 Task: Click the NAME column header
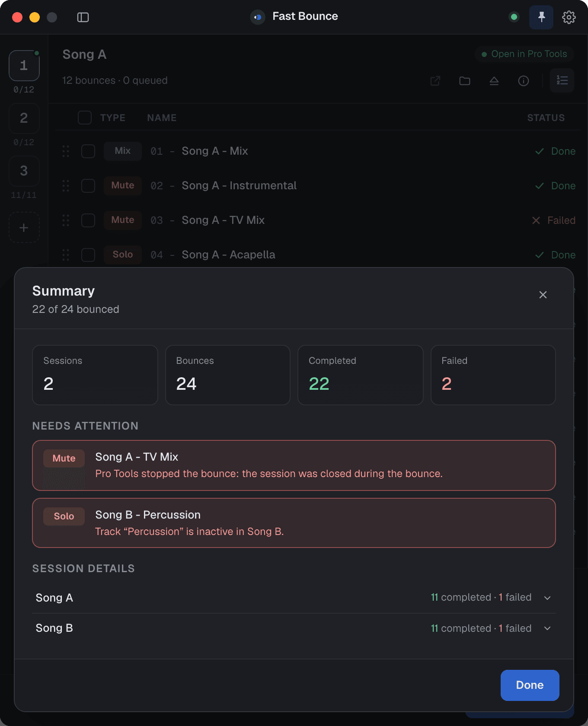coord(162,118)
